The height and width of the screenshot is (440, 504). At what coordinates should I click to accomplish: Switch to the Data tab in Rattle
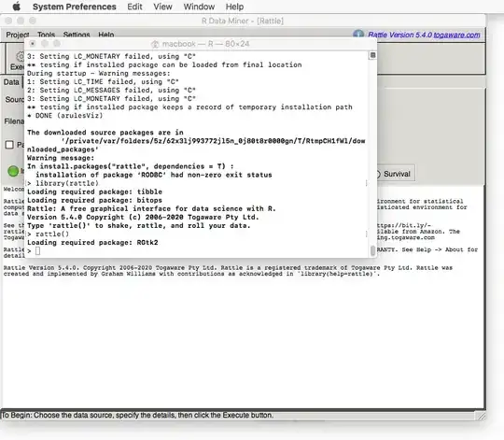pyautogui.click(x=11, y=82)
